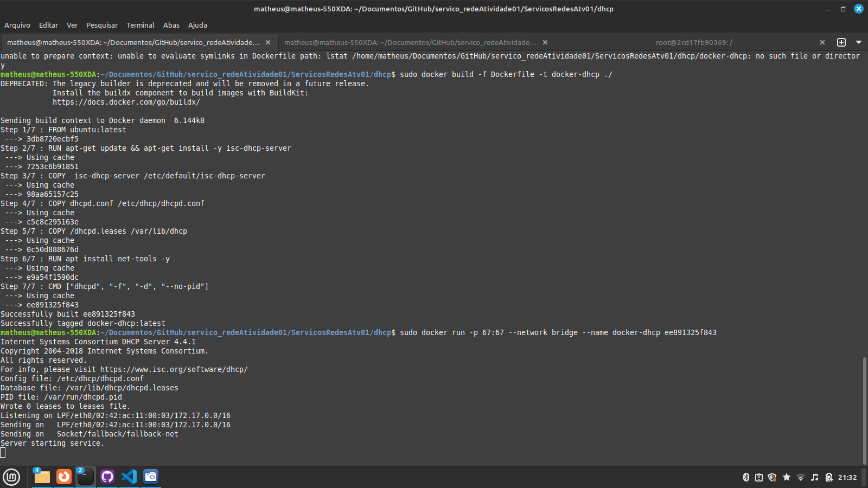
Task: Click the terminal vertical scrollbar thumb
Action: point(864,410)
